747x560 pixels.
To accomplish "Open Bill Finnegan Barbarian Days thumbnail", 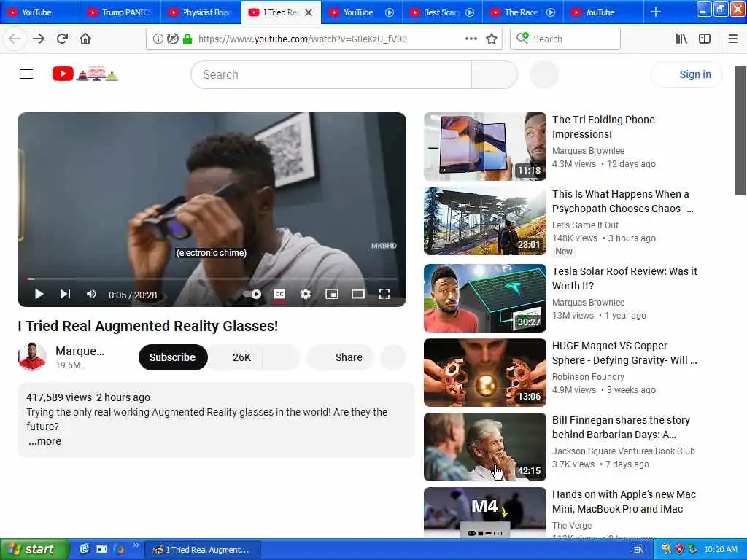I will click(484, 447).
